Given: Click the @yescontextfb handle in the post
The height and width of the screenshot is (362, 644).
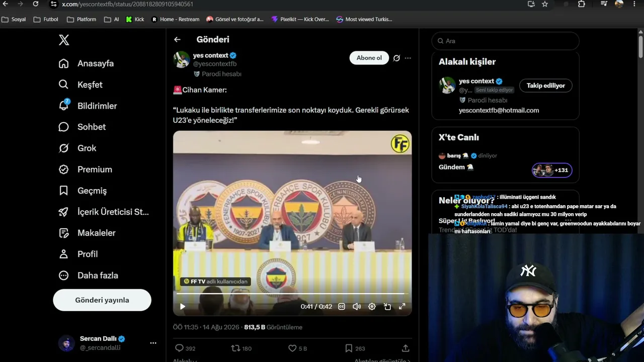Looking at the screenshot, I should (x=215, y=64).
